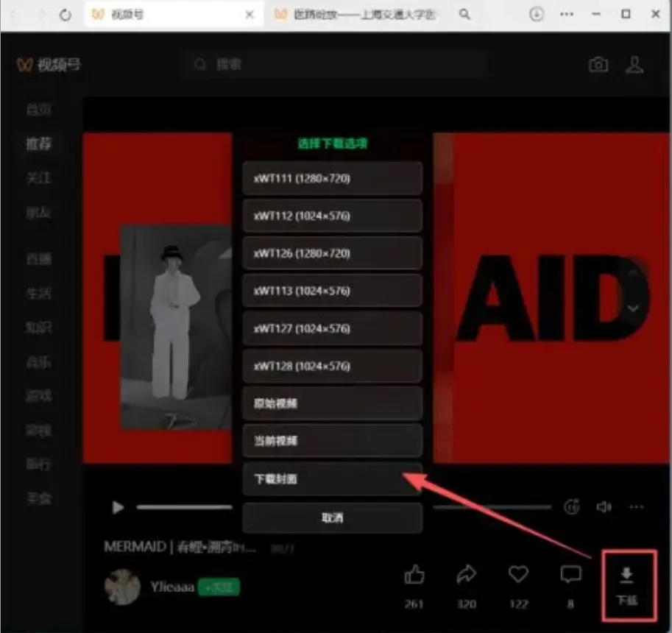Favorite the video with the heart icon
This screenshot has width=672, height=633.
click(x=518, y=574)
